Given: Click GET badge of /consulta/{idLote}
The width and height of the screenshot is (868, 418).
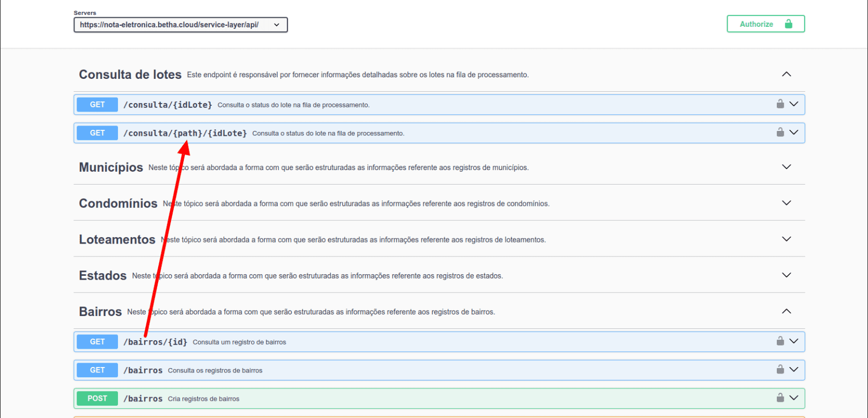Looking at the screenshot, I should [x=97, y=105].
